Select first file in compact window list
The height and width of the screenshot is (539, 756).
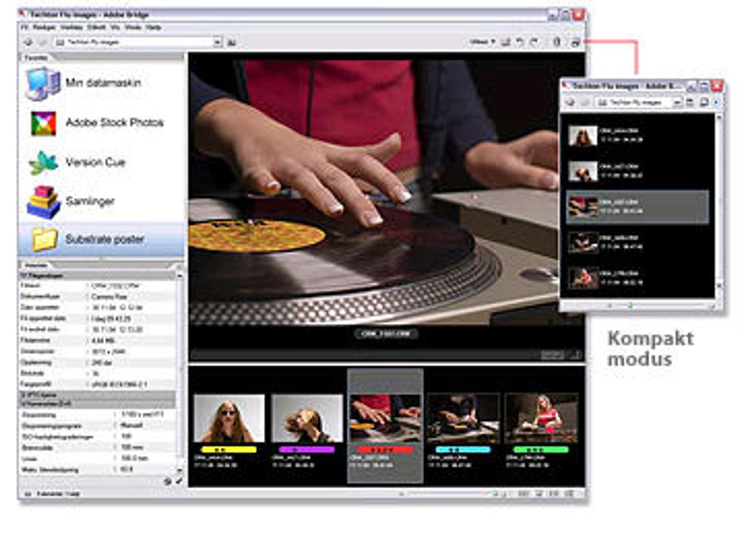[x=637, y=135]
